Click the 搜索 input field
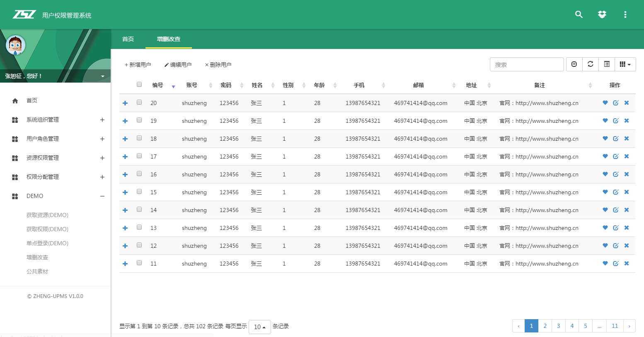Screen dimensions: 644x337 (527, 64)
